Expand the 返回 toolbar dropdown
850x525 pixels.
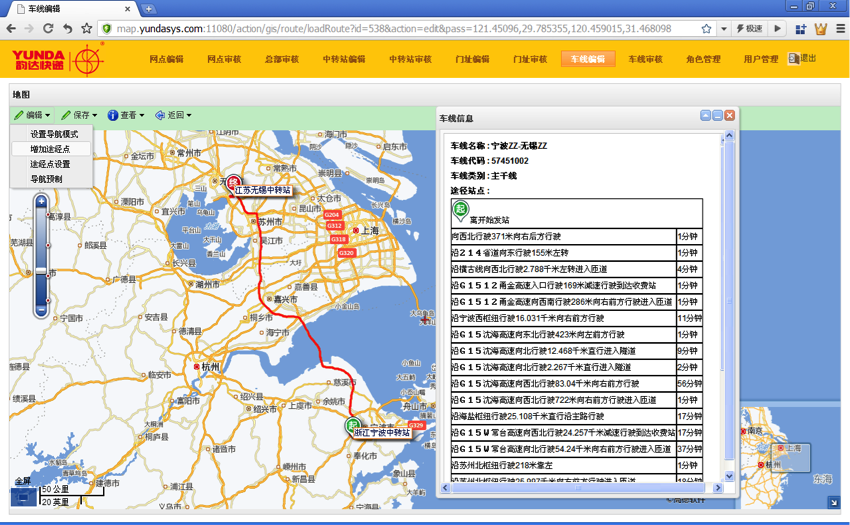[x=173, y=115]
